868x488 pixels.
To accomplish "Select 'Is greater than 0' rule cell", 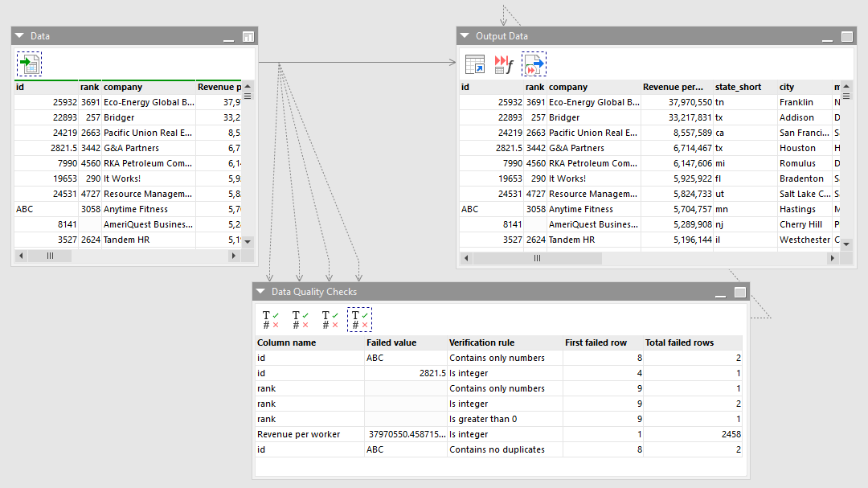I will pyautogui.click(x=505, y=420).
